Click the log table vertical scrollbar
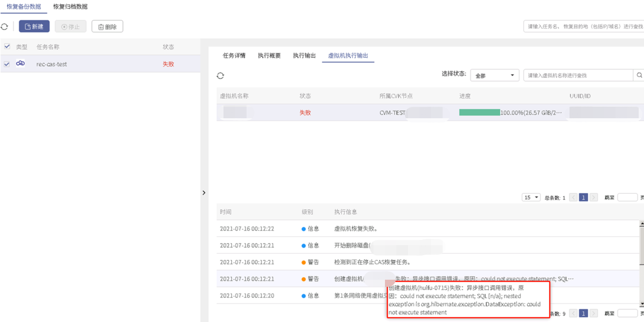 point(642,264)
